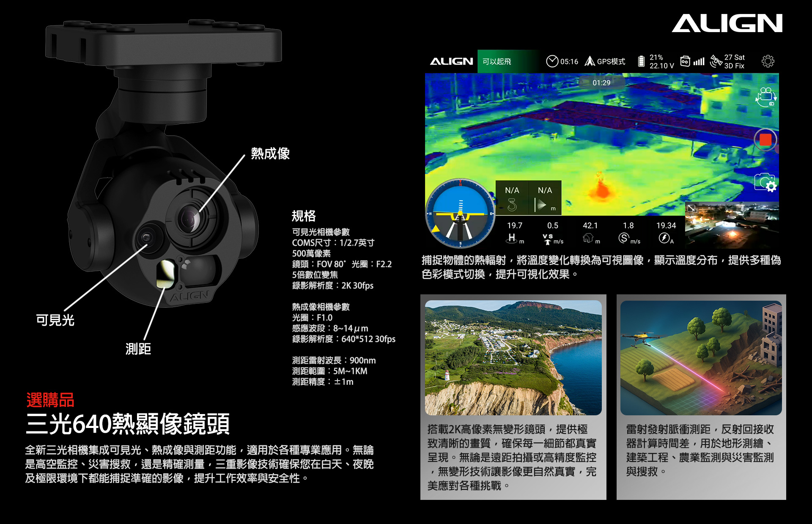The width and height of the screenshot is (812, 524).
Task: Tap the 19.7 altitude value
Action: [x=515, y=225]
